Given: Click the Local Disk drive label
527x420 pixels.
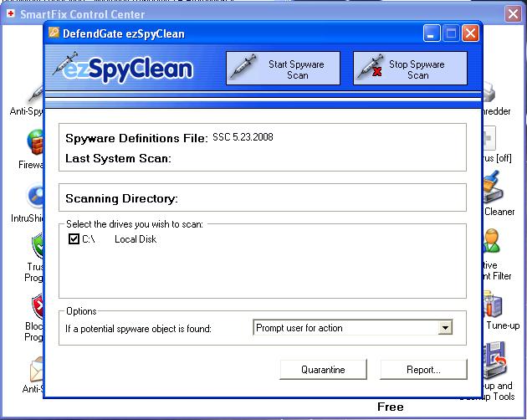Looking at the screenshot, I should click(x=136, y=239).
